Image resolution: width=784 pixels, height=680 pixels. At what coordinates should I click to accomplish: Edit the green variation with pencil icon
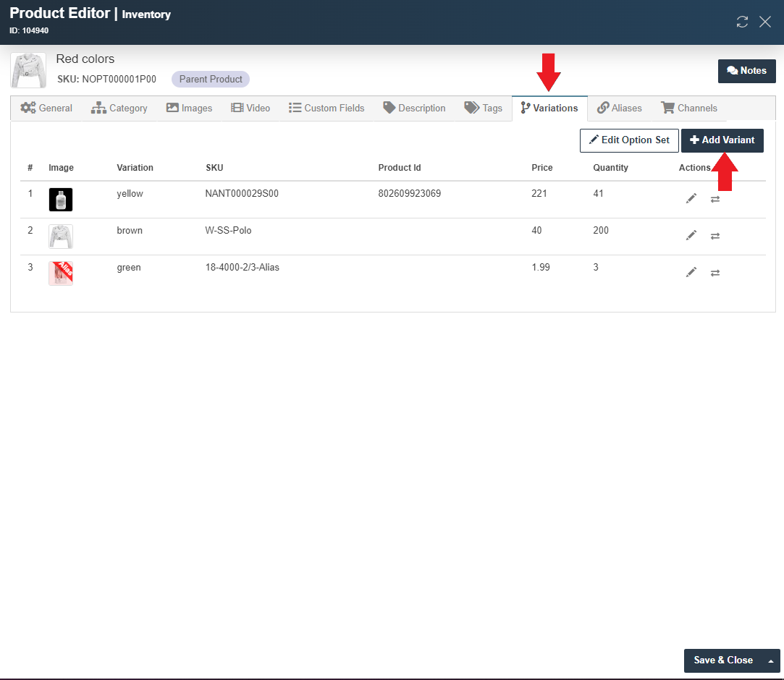coord(691,273)
